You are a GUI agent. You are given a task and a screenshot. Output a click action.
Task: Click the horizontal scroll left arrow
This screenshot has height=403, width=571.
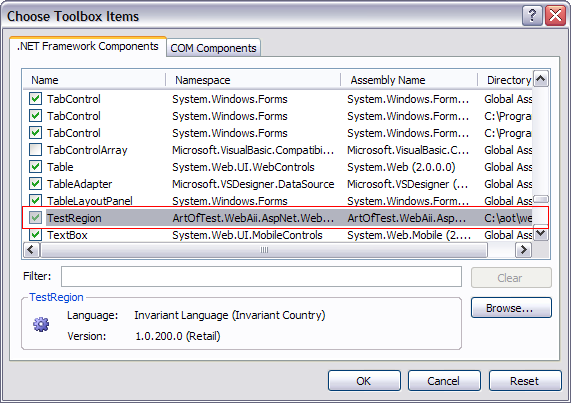coord(31,250)
